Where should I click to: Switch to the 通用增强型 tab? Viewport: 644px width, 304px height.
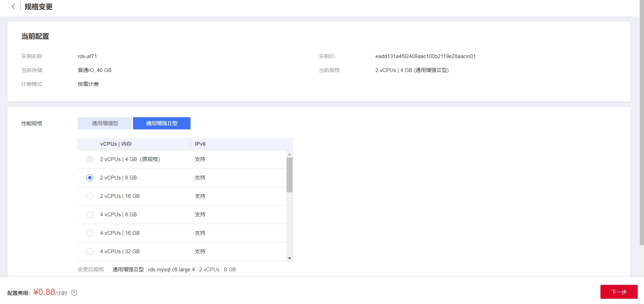coord(105,123)
